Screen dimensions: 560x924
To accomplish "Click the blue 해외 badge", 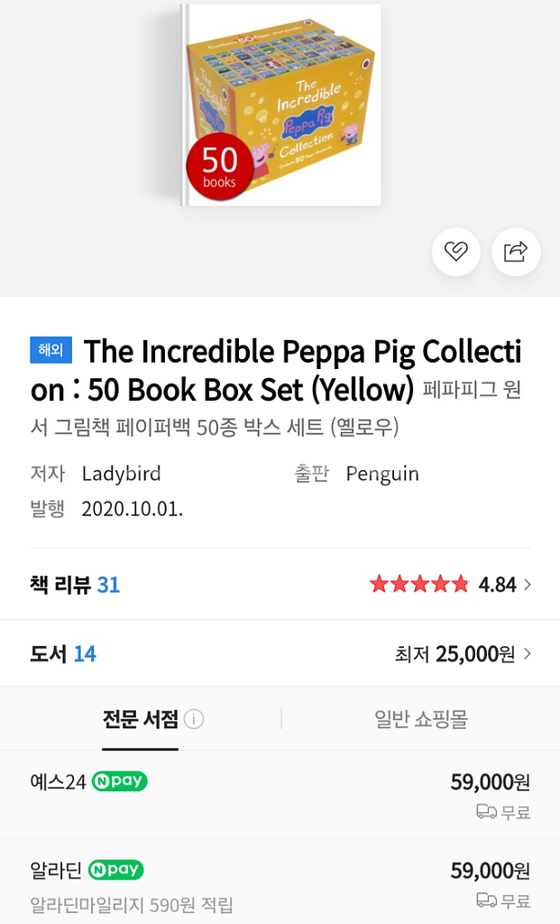I will coord(50,350).
